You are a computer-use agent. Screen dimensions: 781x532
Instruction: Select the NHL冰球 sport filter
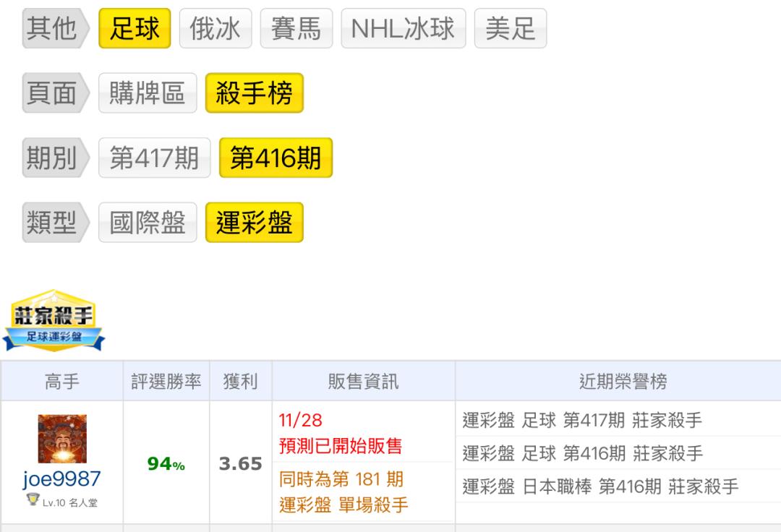click(403, 28)
